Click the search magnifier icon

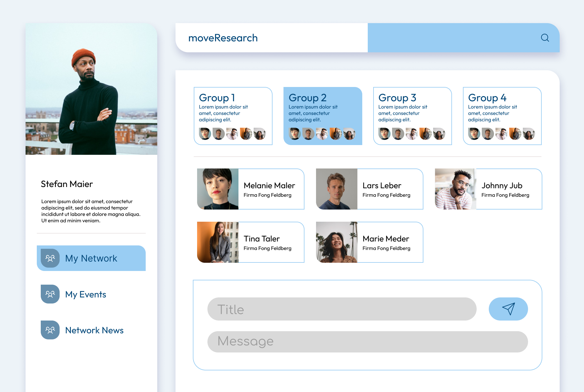(x=545, y=38)
